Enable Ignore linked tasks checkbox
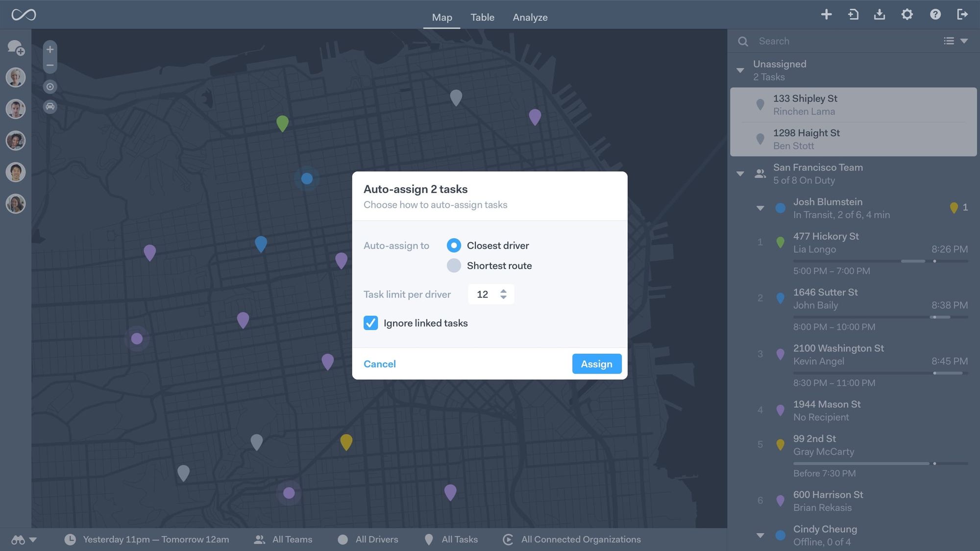The width and height of the screenshot is (980, 551). (x=370, y=323)
